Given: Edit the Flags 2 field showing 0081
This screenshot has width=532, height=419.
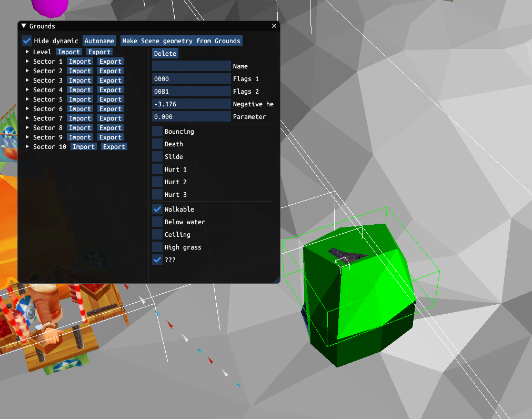Looking at the screenshot, I should click(192, 91).
